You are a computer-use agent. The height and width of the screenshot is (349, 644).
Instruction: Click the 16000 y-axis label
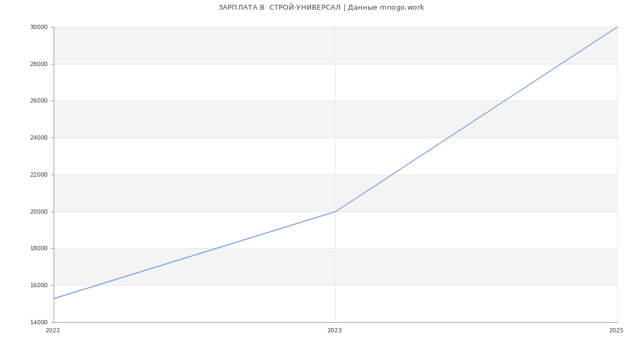[x=39, y=286]
